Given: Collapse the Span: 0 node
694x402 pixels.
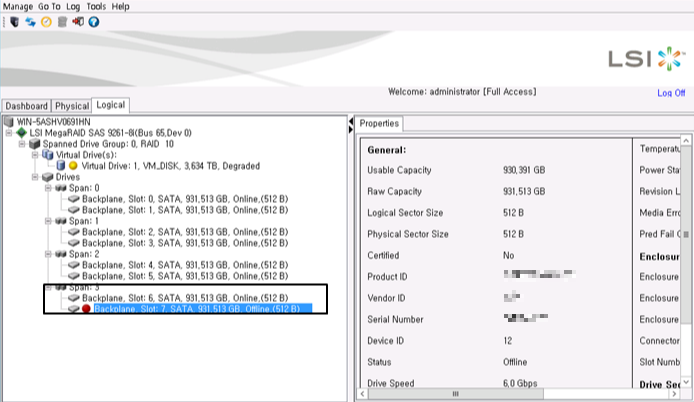Looking at the screenshot, I should point(48,188).
